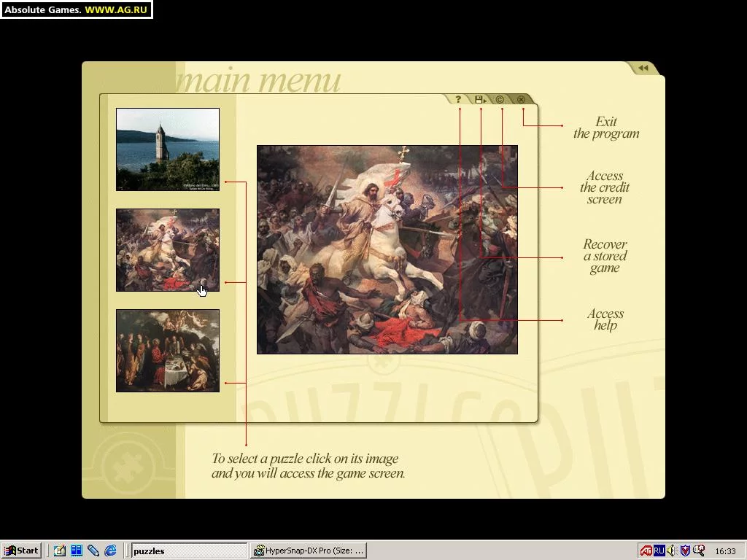747x560 pixels.
Task: Click the "To select a puzzle" instruction text
Action: click(x=308, y=466)
